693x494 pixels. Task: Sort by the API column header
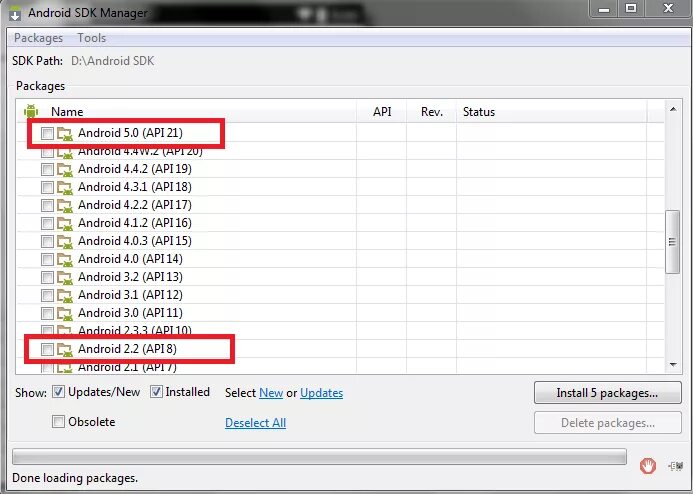(382, 112)
